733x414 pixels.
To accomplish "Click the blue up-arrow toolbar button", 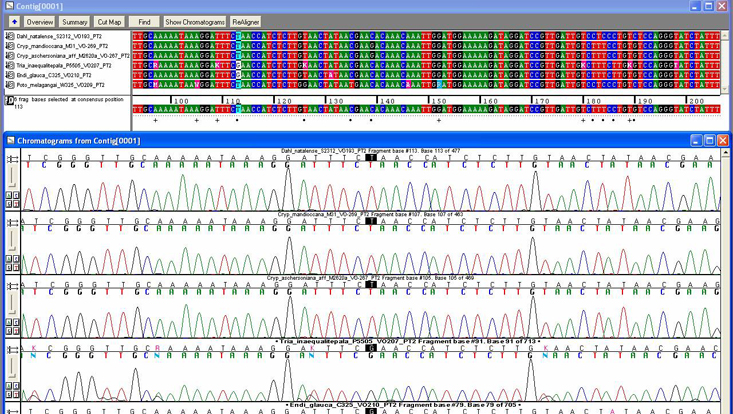I will pyautogui.click(x=14, y=22).
